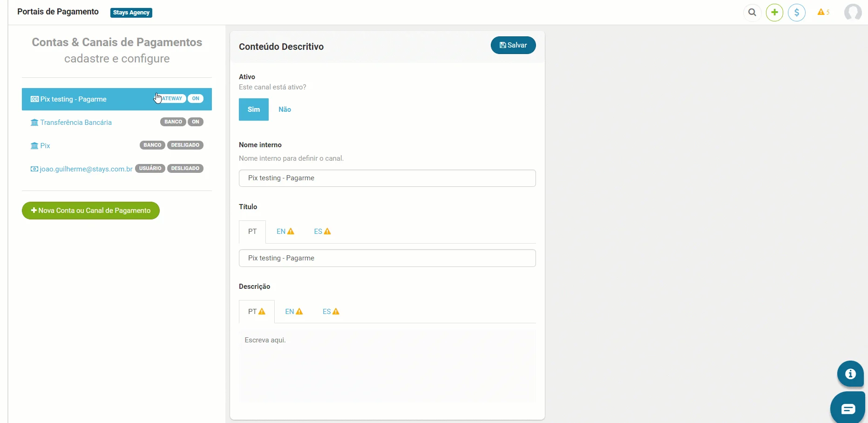The height and width of the screenshot is (423, 868).
Task: Set channel active to Sim
Action: click(x=254, y=109)
